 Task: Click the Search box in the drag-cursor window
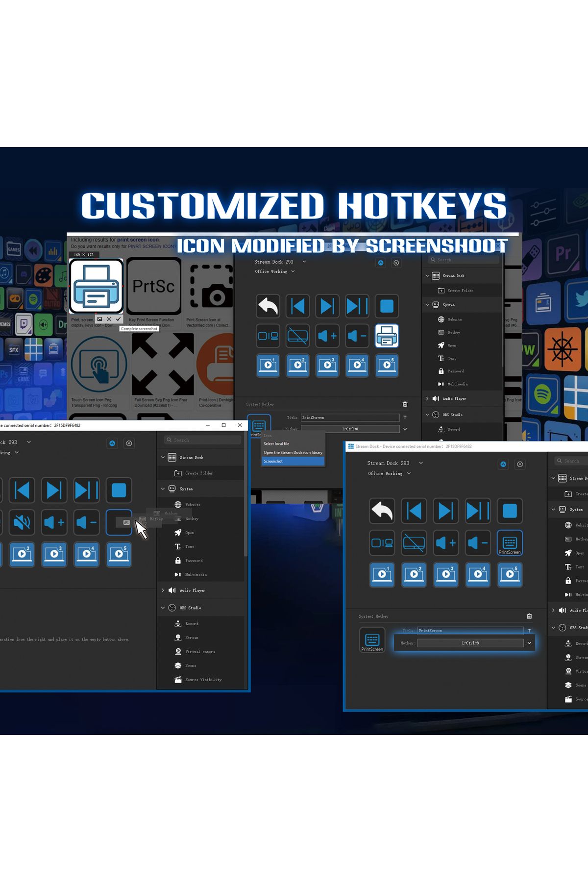click(202, 440)
